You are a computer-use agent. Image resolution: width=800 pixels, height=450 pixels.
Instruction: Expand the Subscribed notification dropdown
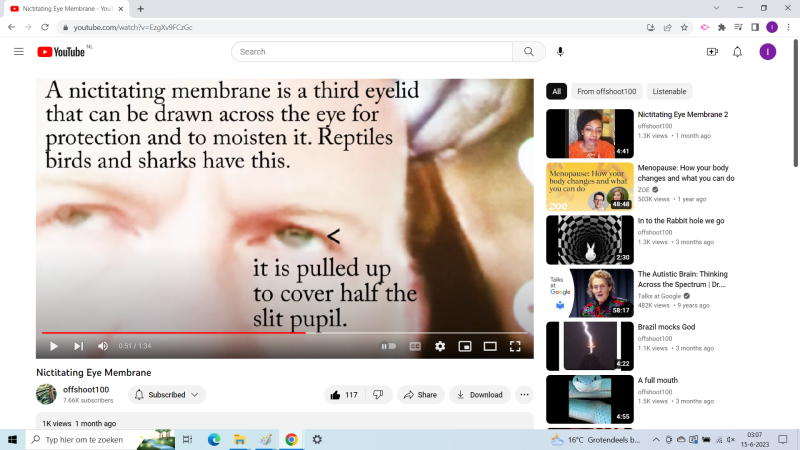click(167, 395)
